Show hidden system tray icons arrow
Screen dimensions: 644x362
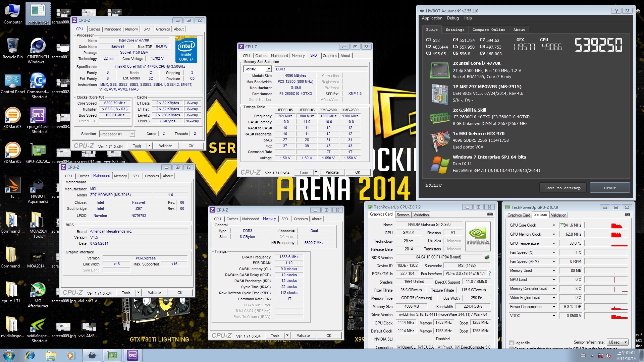(x=592, y=355)
